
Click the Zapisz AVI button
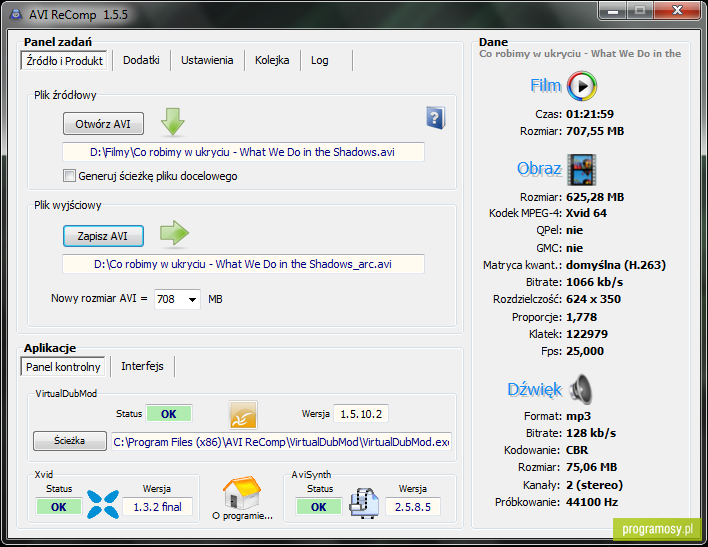[x=103, y=236]
